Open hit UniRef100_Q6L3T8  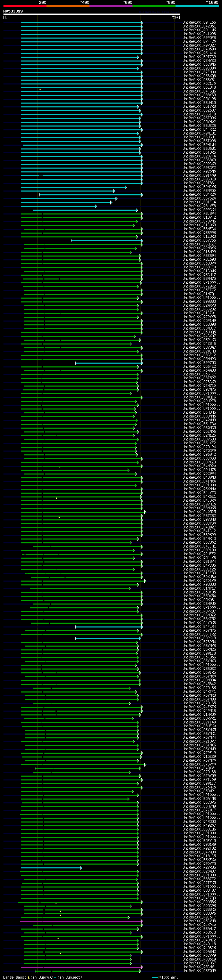pos(199,88)
